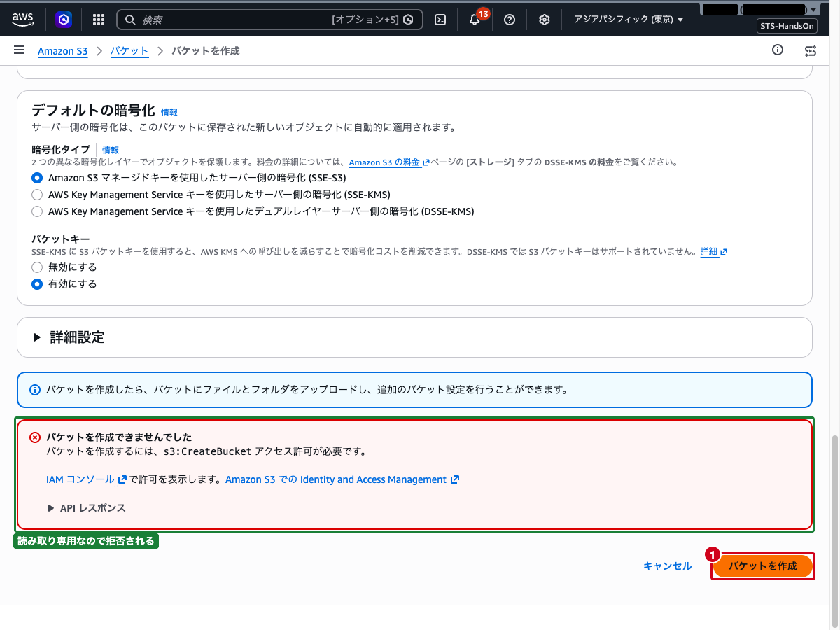
Task: Open the アジアパシフィック (東京) region dropdown
Action: (x=629, y=20)
